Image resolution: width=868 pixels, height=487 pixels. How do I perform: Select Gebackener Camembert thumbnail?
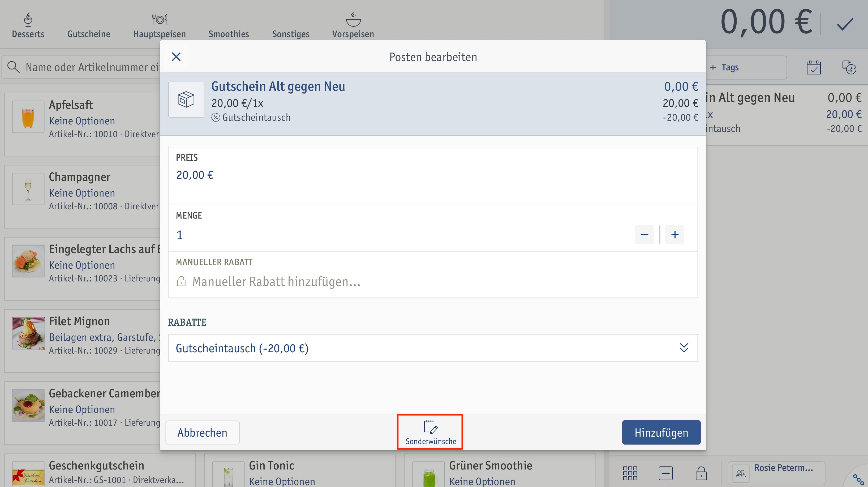(x=28, y=405)
